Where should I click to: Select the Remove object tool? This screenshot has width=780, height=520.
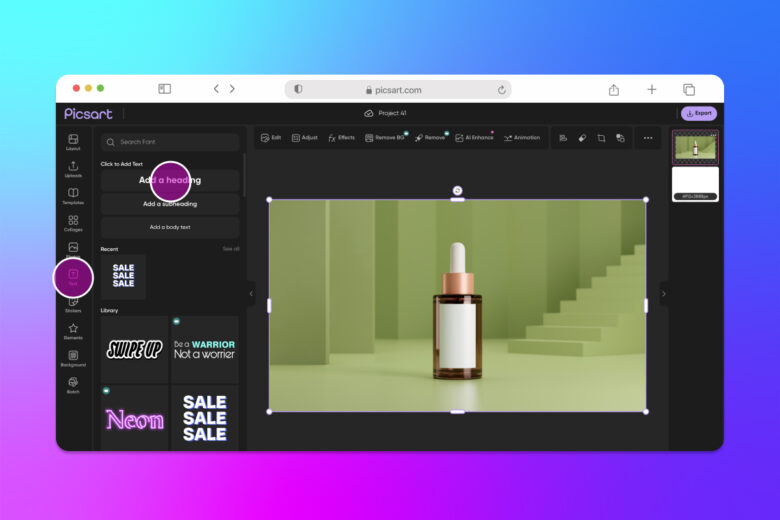[431, 138]
